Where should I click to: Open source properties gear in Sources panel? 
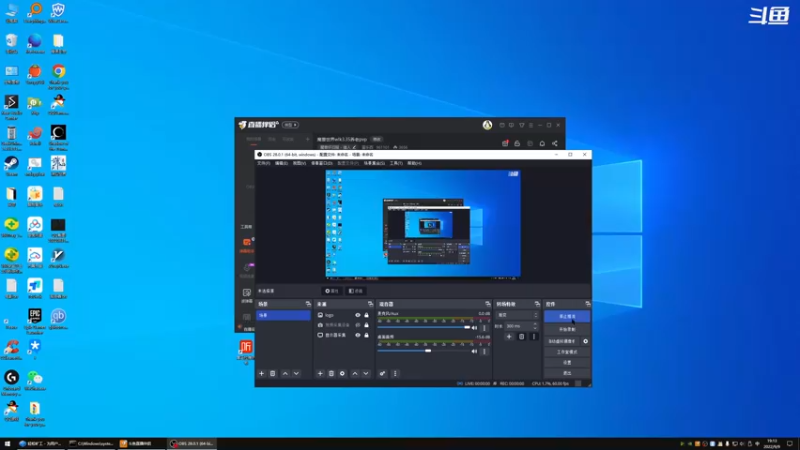click(x=342, y=373)
